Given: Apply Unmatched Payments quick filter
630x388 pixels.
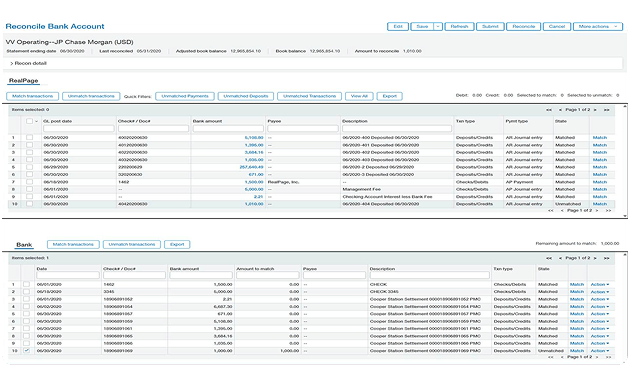Looking at the screenshot, I should [185, 96].
